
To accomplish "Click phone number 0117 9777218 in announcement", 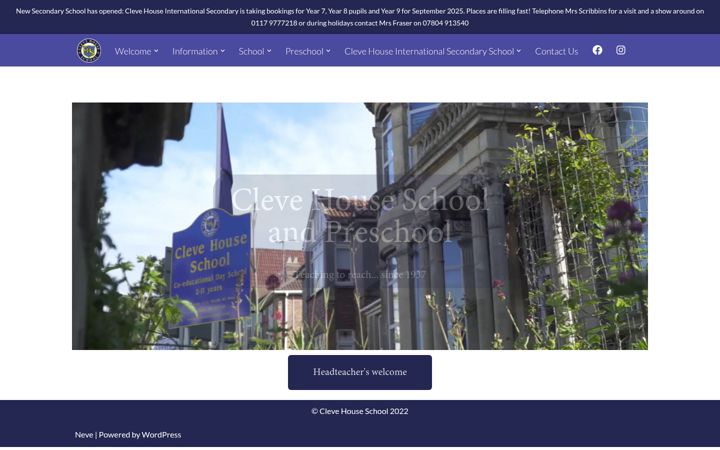I will coord(274,23).
